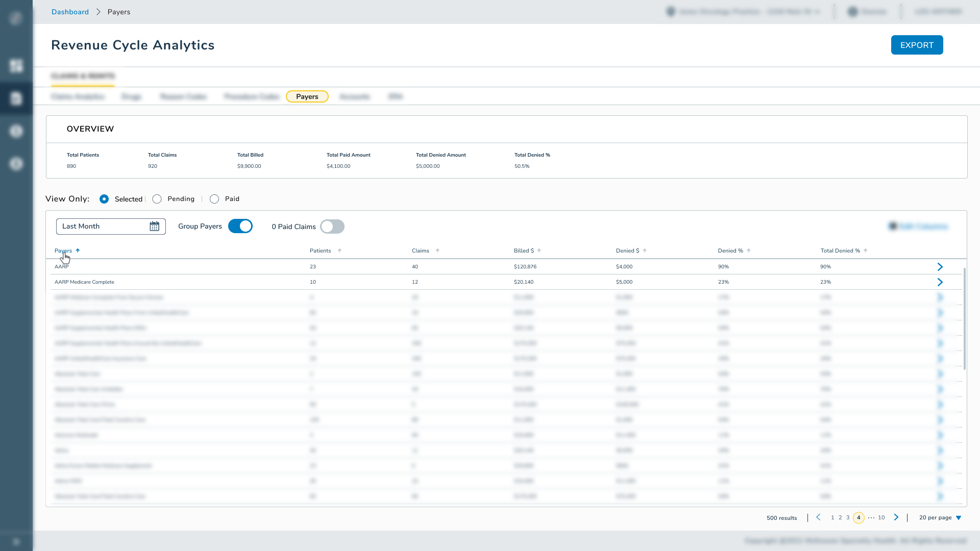Click the payers table vertical scrollbar
The image size is (980, 551).
tap(964, 318)
